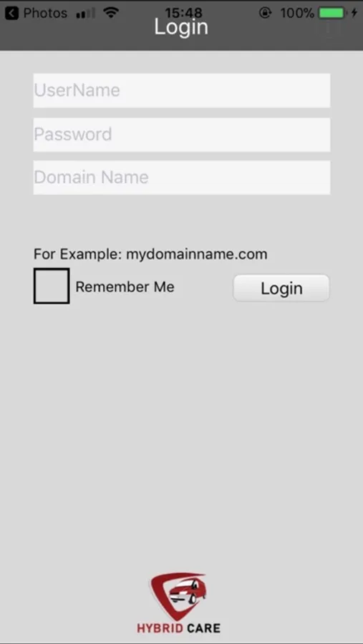
Task: Tap the back chevron to Photos
Action: 12,13
